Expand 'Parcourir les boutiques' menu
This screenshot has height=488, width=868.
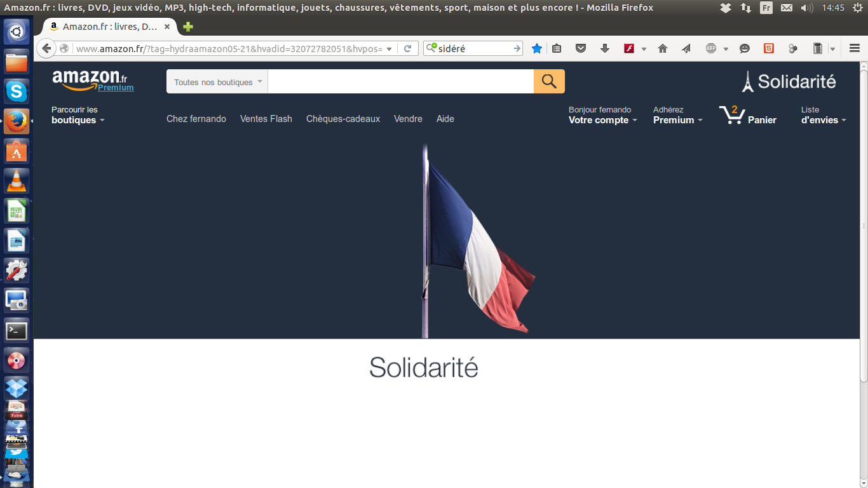coord(78,115)
